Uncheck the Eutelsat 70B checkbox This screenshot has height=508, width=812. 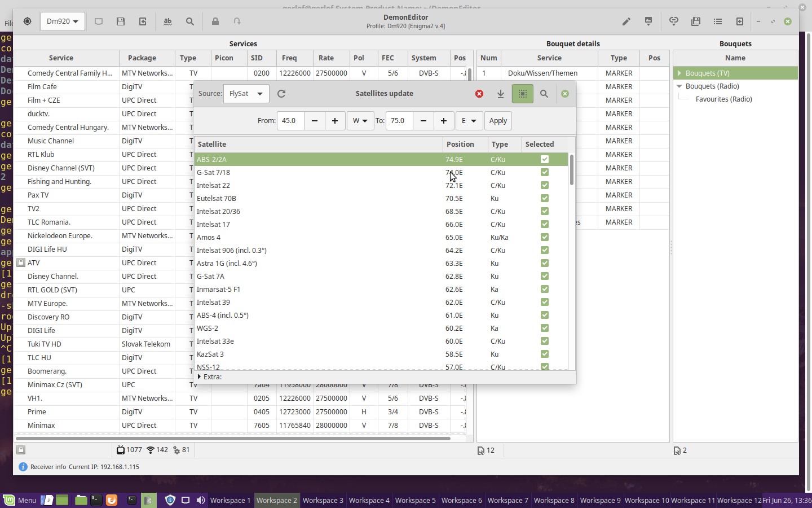point(545,198)
